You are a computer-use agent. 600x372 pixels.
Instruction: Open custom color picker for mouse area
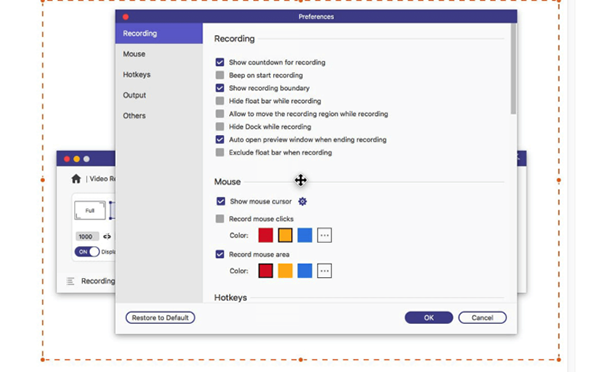324,271
